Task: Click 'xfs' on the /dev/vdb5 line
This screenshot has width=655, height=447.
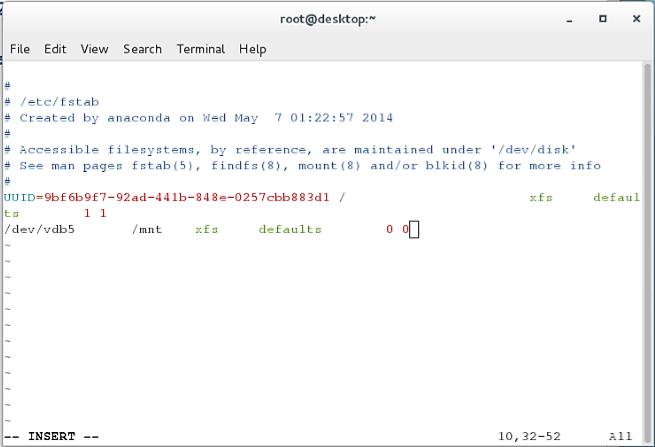Action: (206, 229)
